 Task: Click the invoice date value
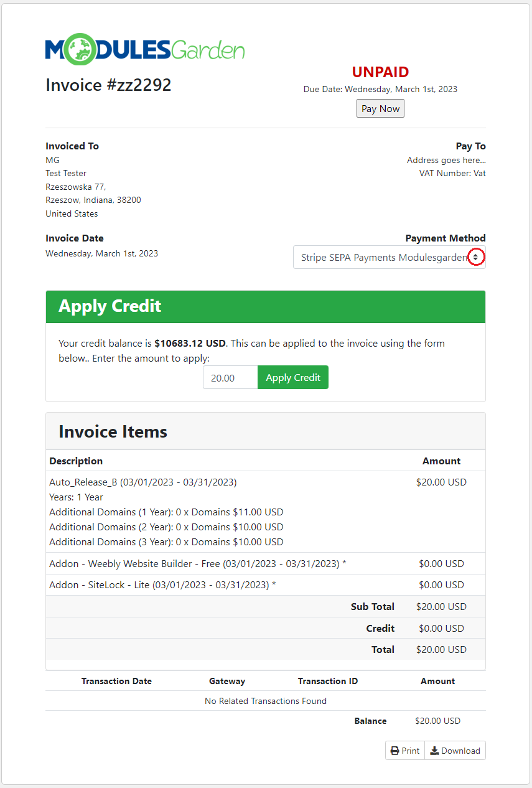point(101,253)
